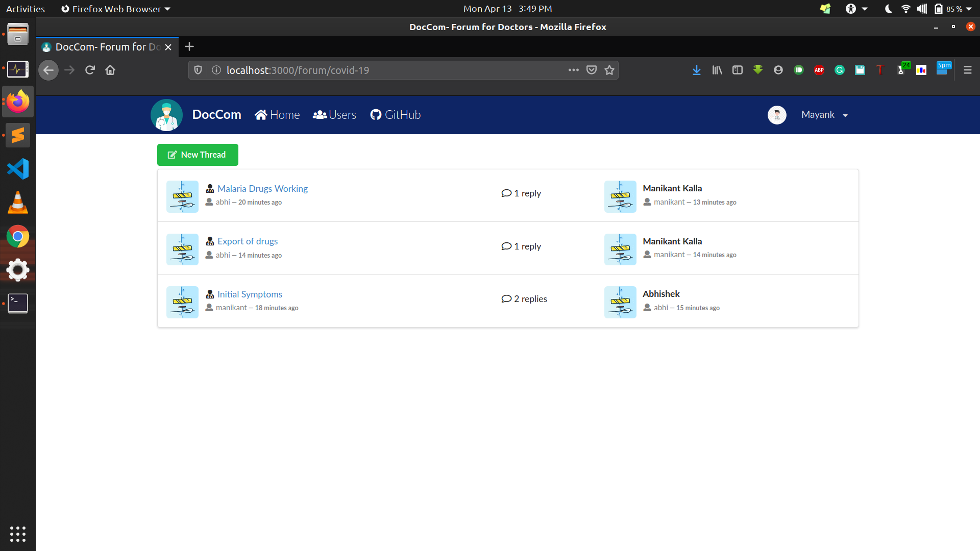The width and height of the screenshot is (980, 551).
Task: Open the Malaria Drugs Working thread
Action: [x=262, y=189]
